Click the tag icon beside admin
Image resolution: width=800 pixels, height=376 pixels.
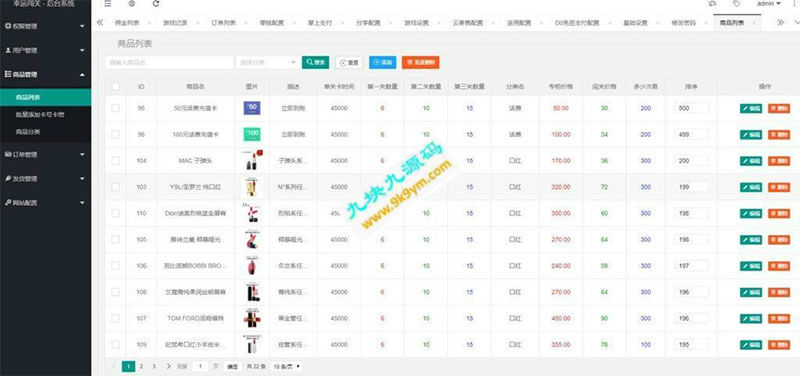(x=736, y=4)
